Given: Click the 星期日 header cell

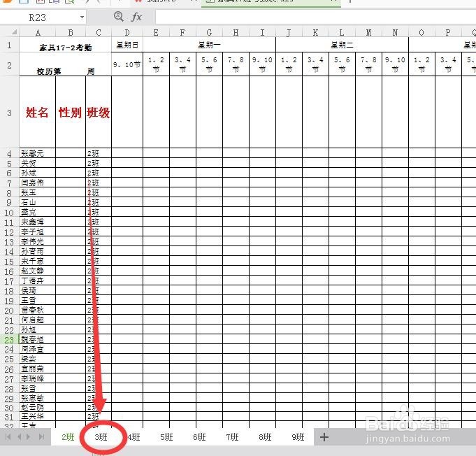Looking at the screenshot, I should click(x=127, y=45).
